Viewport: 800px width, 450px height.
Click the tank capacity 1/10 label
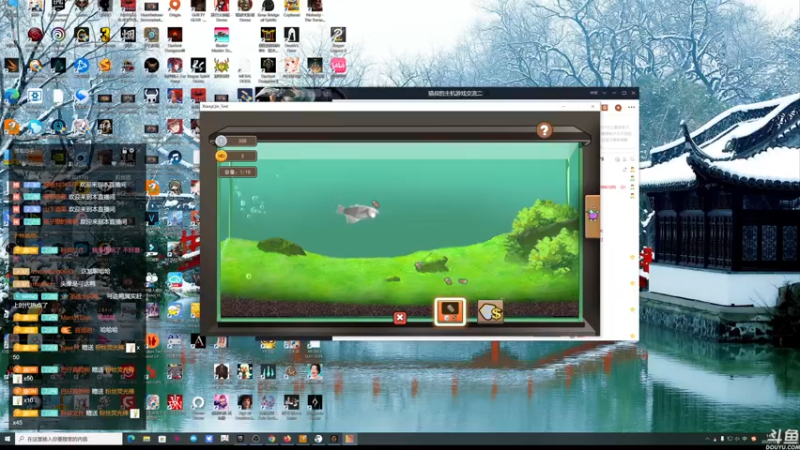tap(237, 172)
